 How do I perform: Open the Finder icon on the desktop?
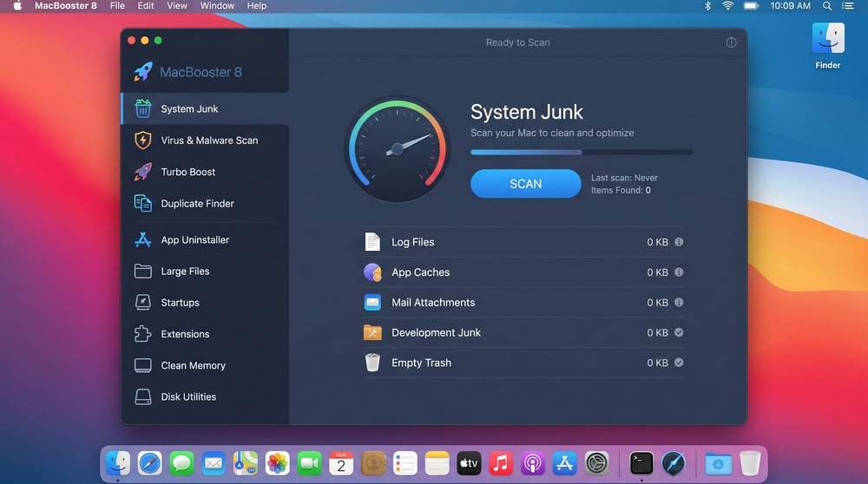tap(827, 38)
